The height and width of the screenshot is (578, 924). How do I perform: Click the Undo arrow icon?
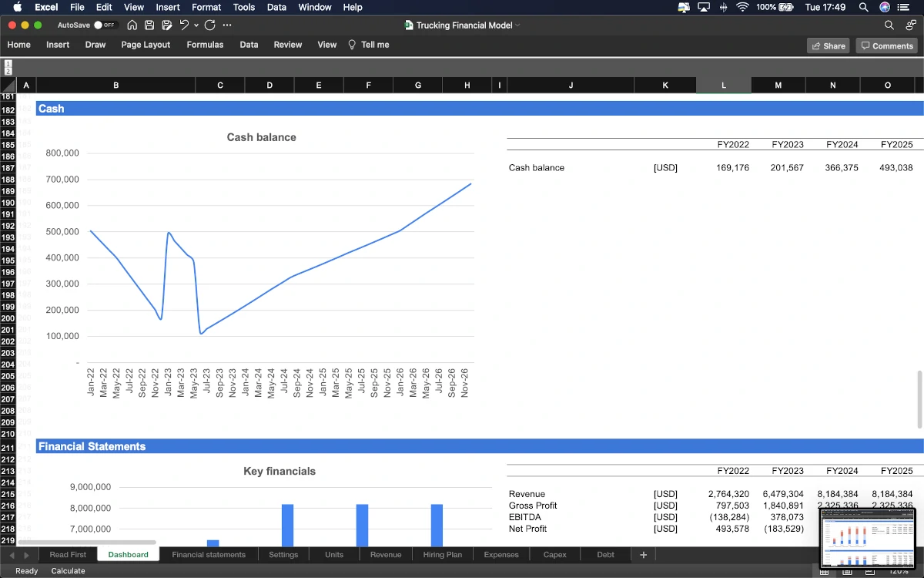click(x=184, y=25)
